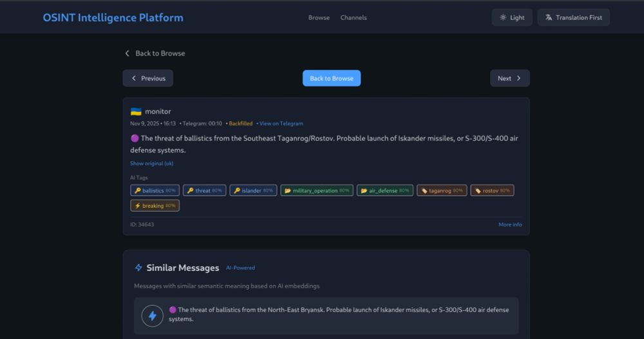Go to the Previous message
644x339 pixels.
[148, 78]
